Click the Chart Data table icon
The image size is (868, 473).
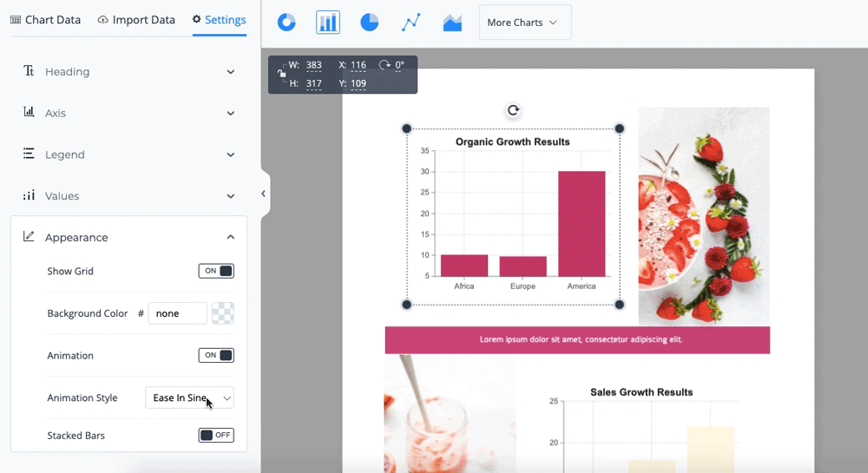tap(16, 20)
